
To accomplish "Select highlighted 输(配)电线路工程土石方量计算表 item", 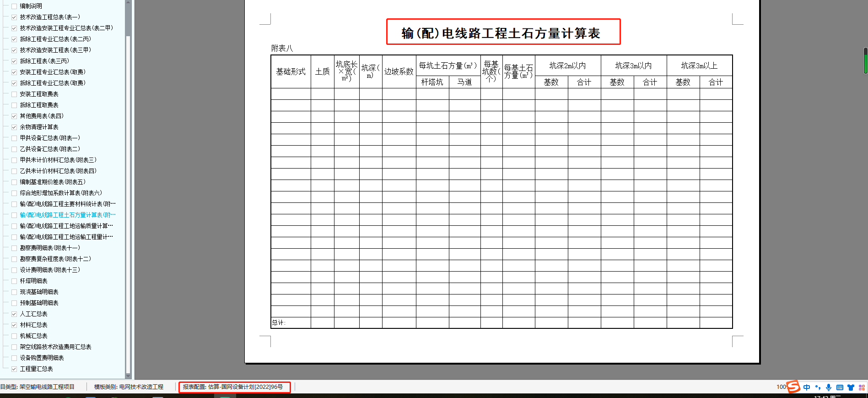I will (68, 215).
